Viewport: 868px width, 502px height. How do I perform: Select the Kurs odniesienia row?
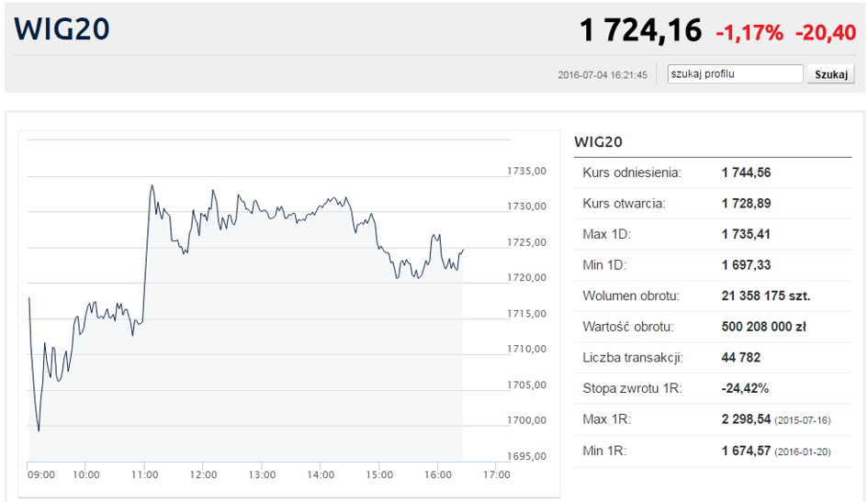coord(713,173)
